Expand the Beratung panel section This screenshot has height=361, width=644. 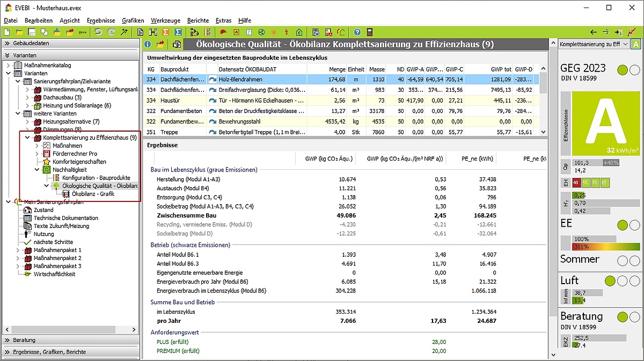(71, 340)
